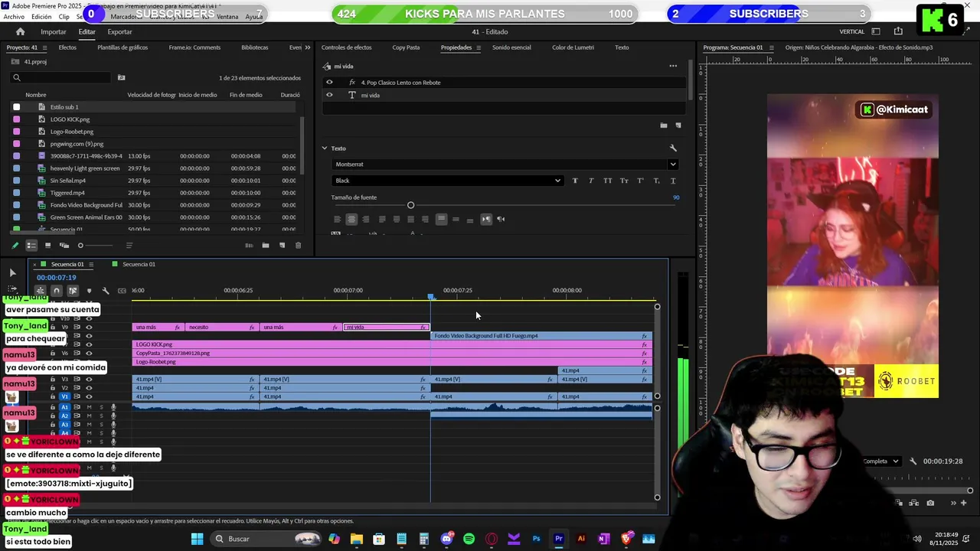Click the project panel search field
Viewport: 980px width, 551px height.
(61, 77)
